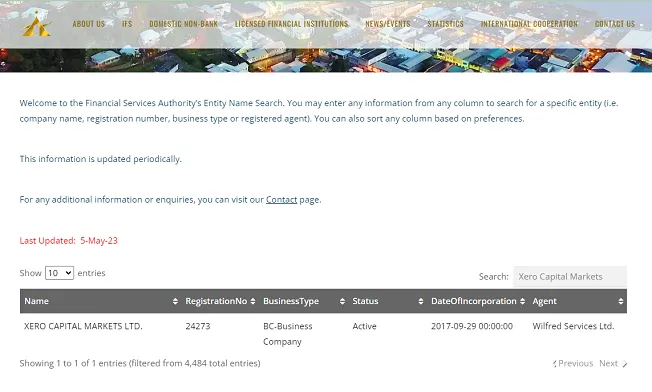The width and height of the screenshot is (652, 392).
Task: Click the gold FSA logo icon
Action: click(36, 24)
